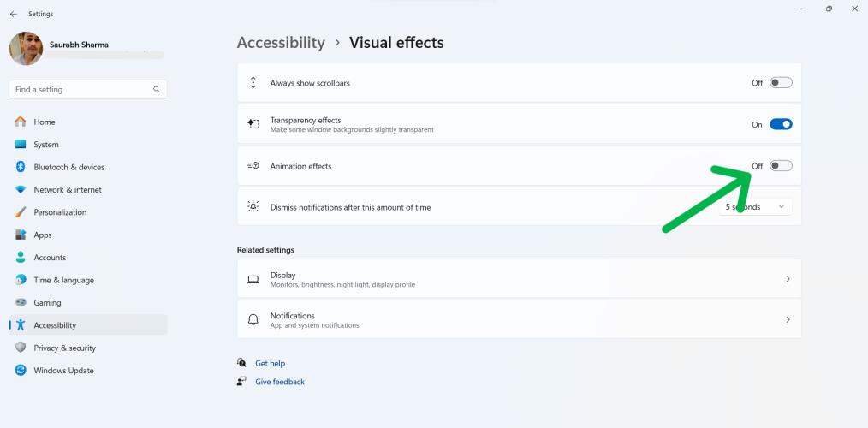Turn on Always show scrollbars toggle
This screenshot has width=868, height=428.
[x=781, y=83]
